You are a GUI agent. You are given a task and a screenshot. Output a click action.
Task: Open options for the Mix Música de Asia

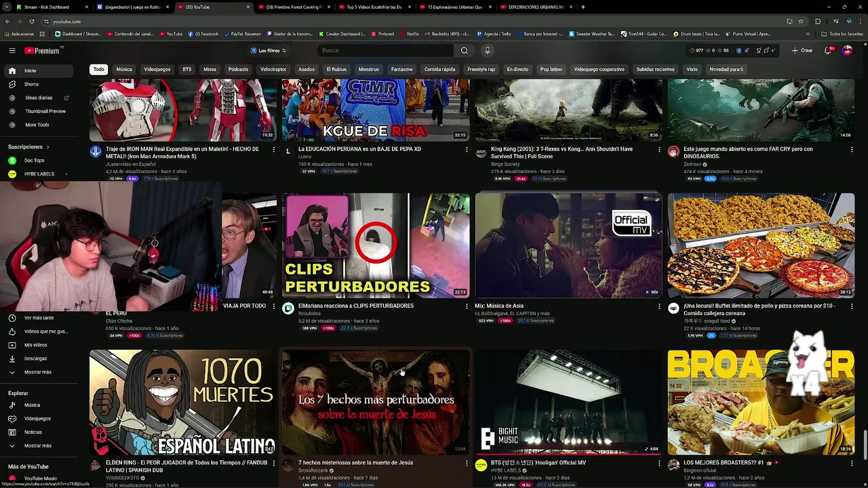(x=659, y=306)
